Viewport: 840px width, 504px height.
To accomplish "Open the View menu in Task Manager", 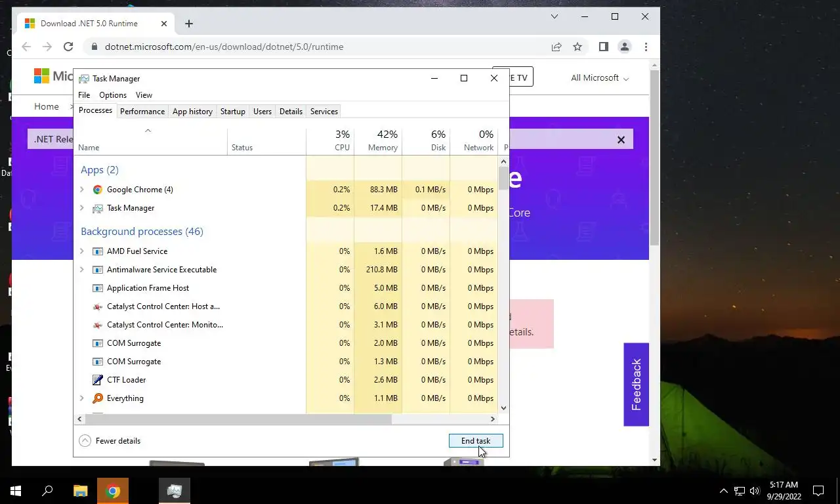I will 144,95.
